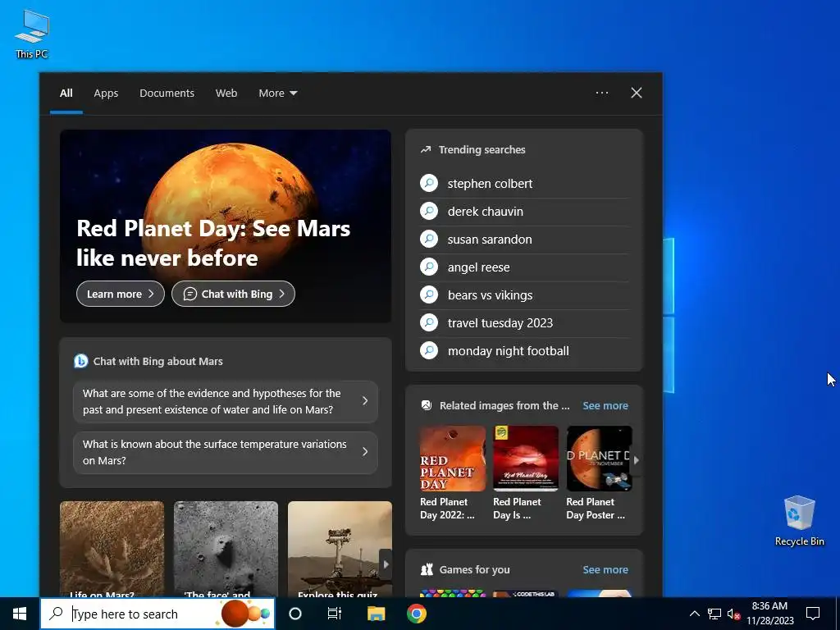Click the muted volume tray icon
840x630 pixels.
(x=733, y=614)
